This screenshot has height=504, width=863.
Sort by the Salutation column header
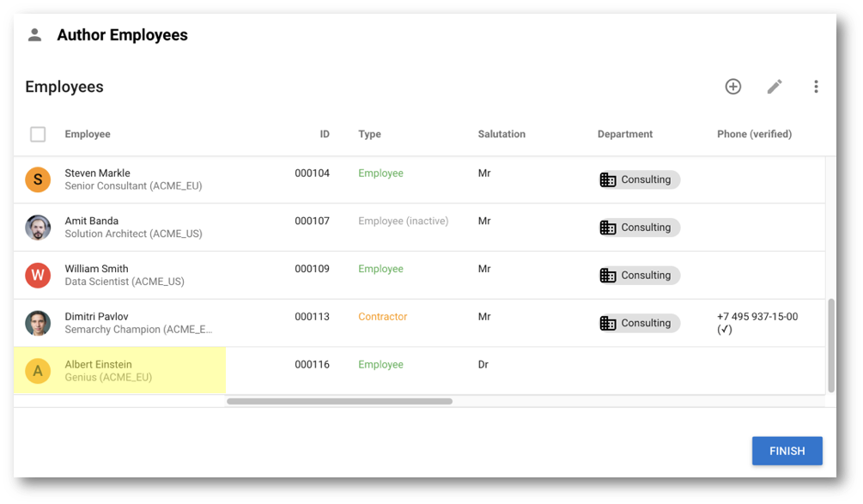pos(501,134)
